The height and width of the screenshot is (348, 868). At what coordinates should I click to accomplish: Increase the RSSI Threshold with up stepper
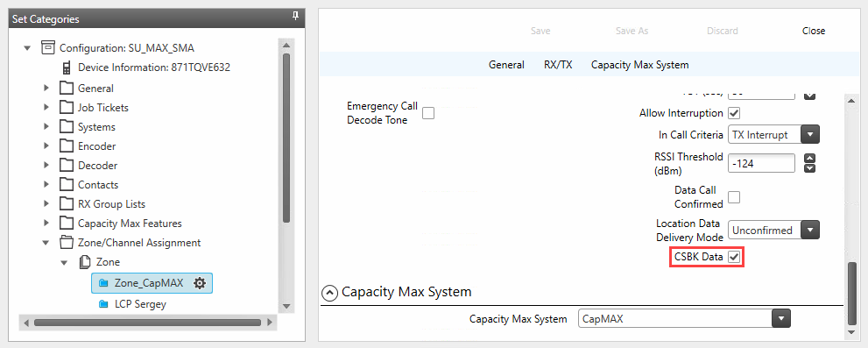809,158
